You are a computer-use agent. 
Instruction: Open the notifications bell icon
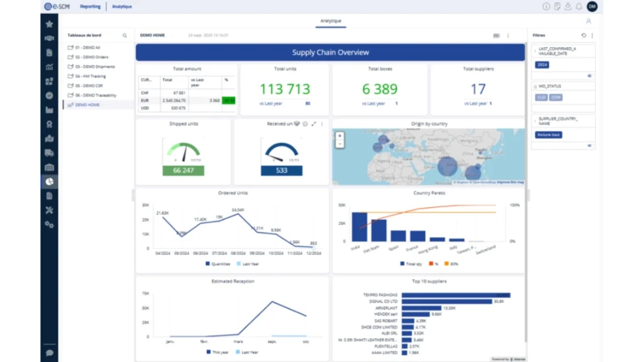pyautogui.click(x=579, y=6)
